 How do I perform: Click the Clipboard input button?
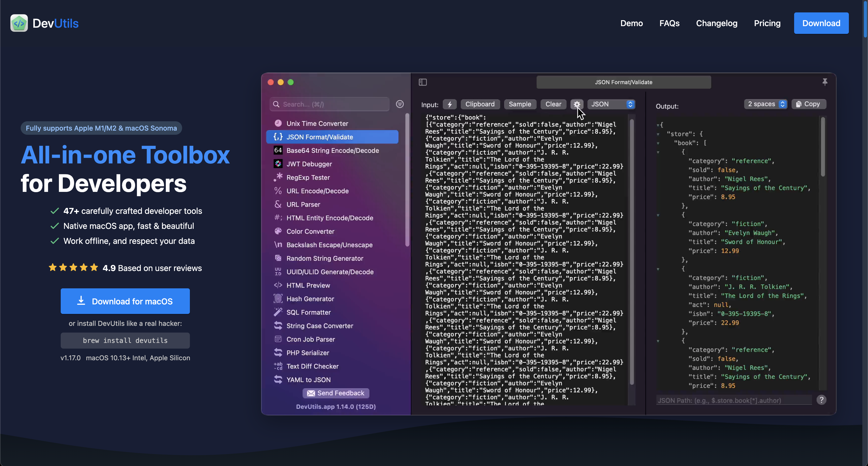[x=480, y=104]
